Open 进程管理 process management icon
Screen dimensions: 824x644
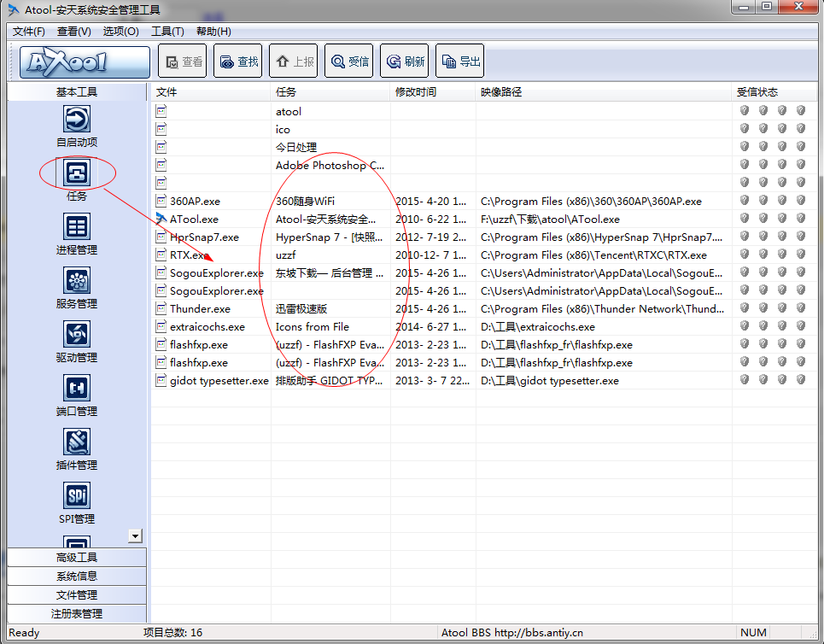click(x=77, y=226)
